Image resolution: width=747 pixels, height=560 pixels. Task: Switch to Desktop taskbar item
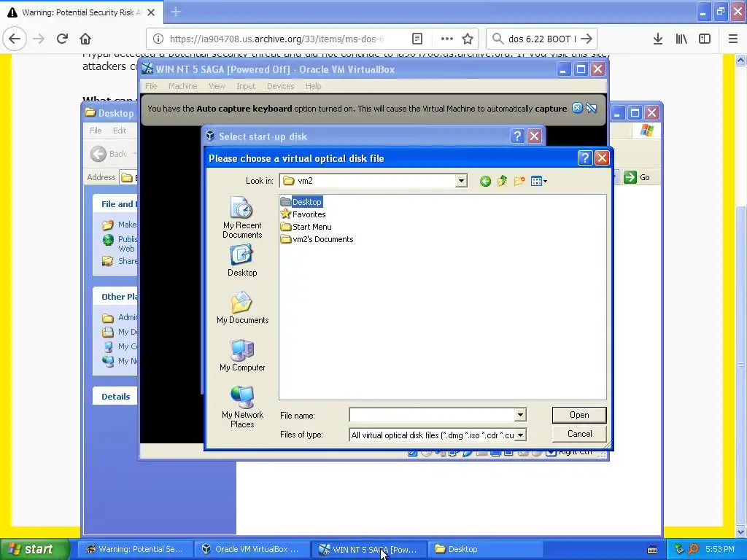485,549
